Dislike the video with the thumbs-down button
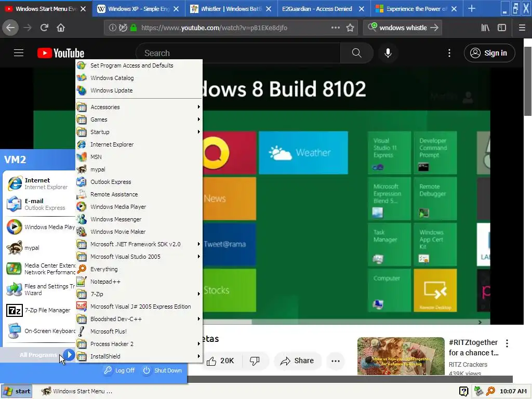532x399 pixels. (x=255, y=361)
